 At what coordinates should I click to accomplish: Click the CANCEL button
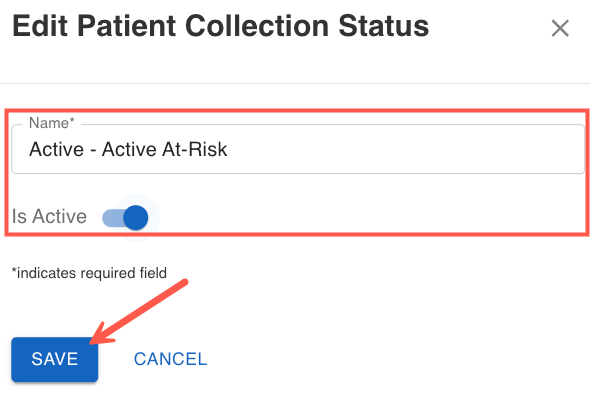[x=170, y=359]
